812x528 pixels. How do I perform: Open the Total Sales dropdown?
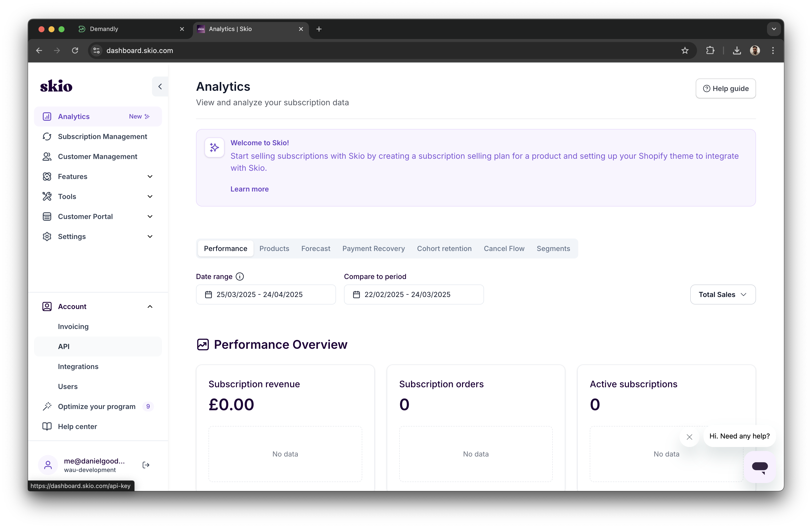pyautogui.click(x=722, y=294)
